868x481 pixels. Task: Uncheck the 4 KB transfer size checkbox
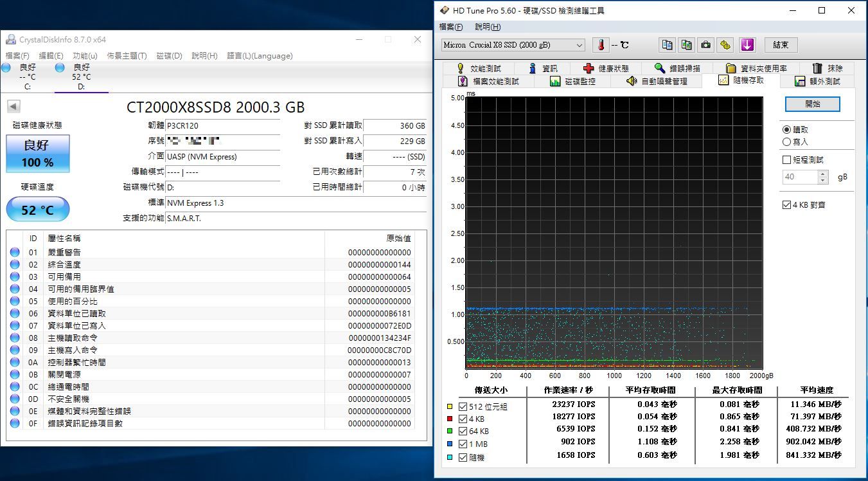point(463,419)
